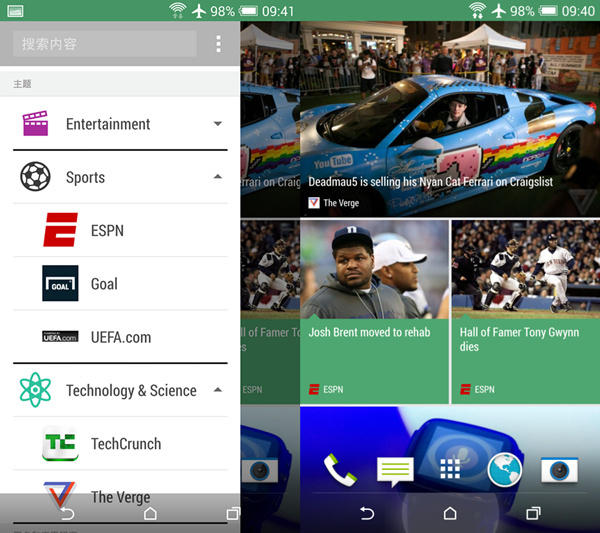Open the Camera app in right dock
This screenshot has height=533, width=600.
coord(560,468)
